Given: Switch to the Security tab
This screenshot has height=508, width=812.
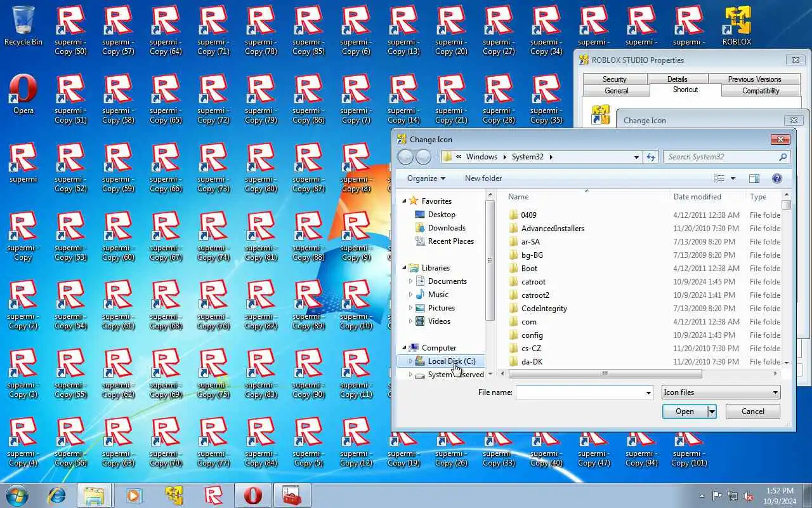Looking at the screenshot, I should 615,79.
